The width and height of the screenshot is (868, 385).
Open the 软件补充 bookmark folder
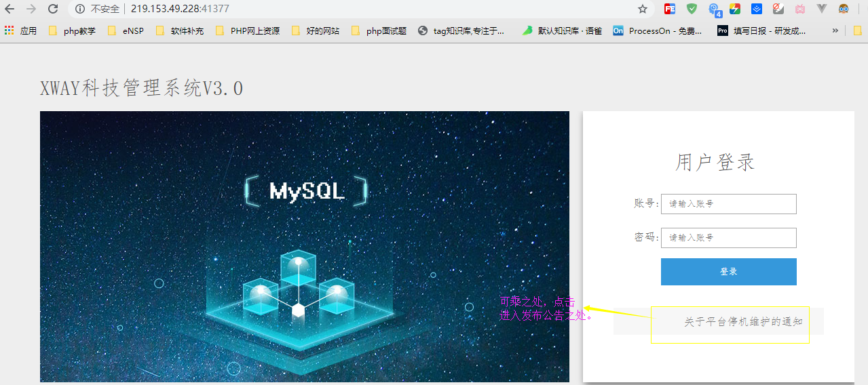click(x=179, y=31)
